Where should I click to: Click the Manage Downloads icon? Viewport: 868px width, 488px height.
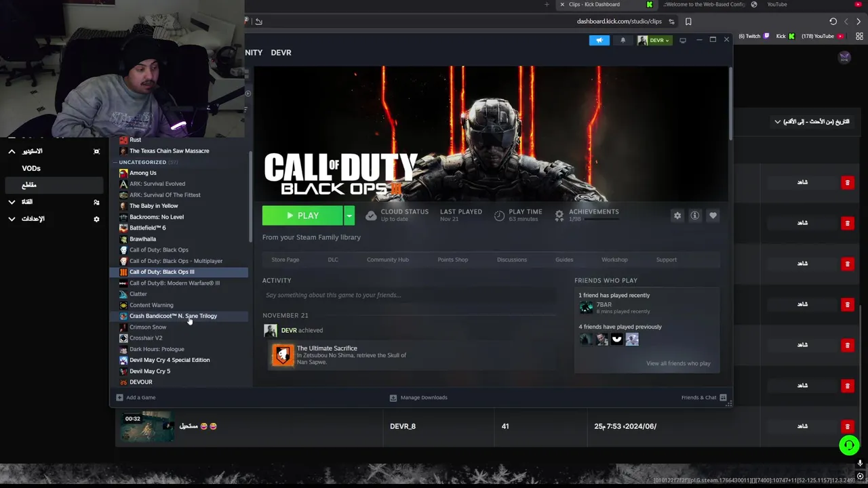pos(393,398)
